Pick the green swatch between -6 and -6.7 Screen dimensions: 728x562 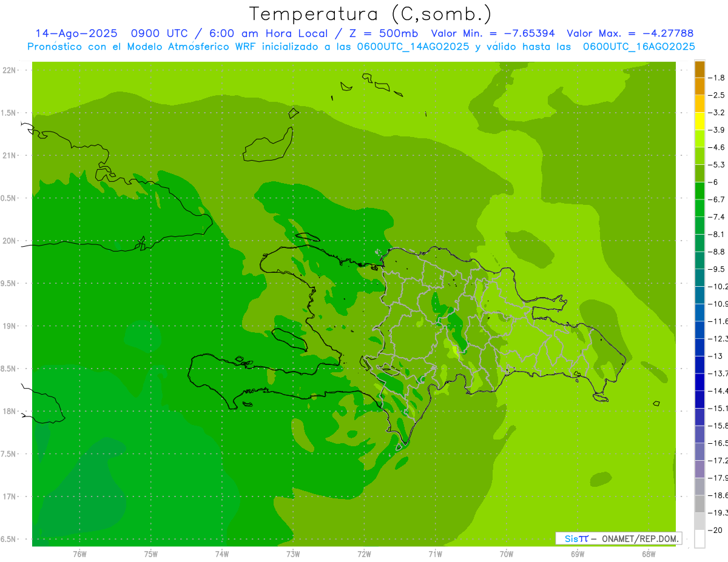(x=699, y=191)
